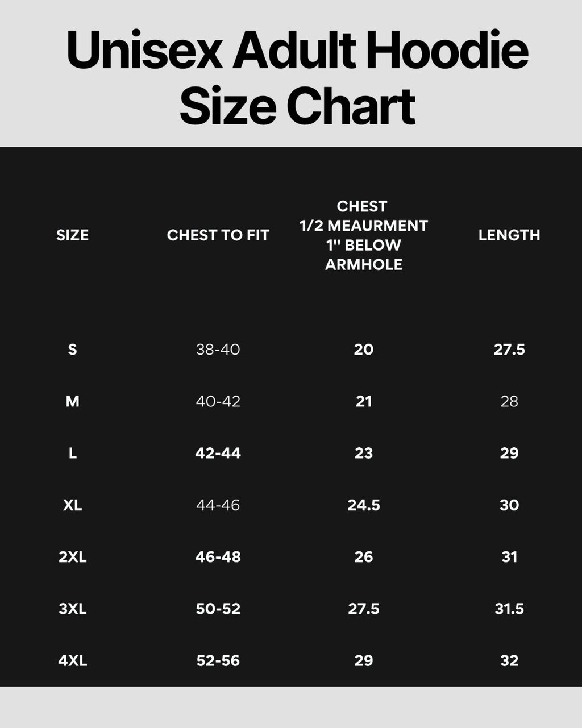The width and height of the screenshot is (582, 728).
Task: Select the 52-56 chest to fit value
Action: 218,660
